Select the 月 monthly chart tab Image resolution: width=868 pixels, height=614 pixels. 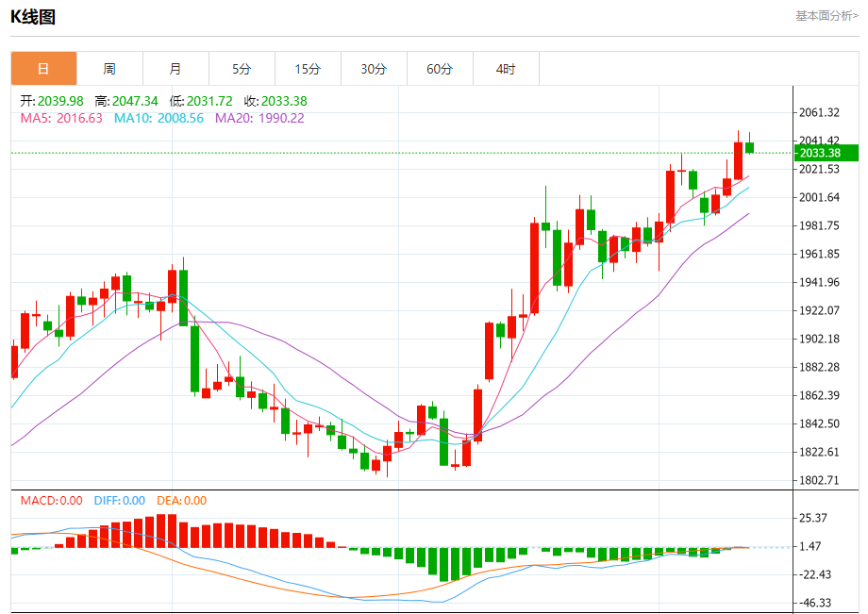coord(175,69)
